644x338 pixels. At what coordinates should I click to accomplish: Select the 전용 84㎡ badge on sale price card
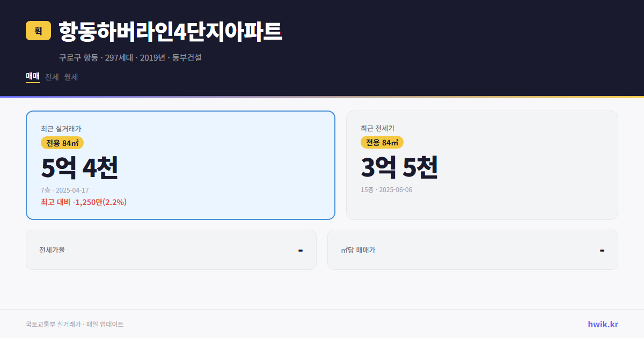[61, 143]
